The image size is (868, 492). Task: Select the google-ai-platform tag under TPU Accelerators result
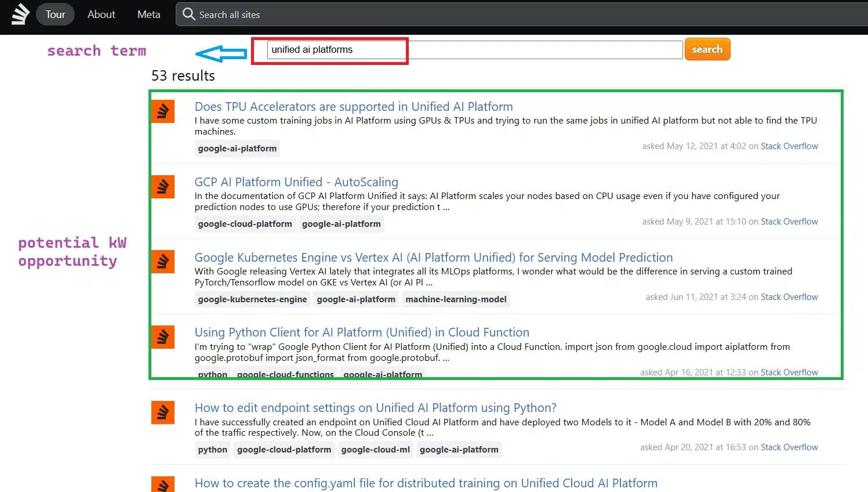click(237, 149)
